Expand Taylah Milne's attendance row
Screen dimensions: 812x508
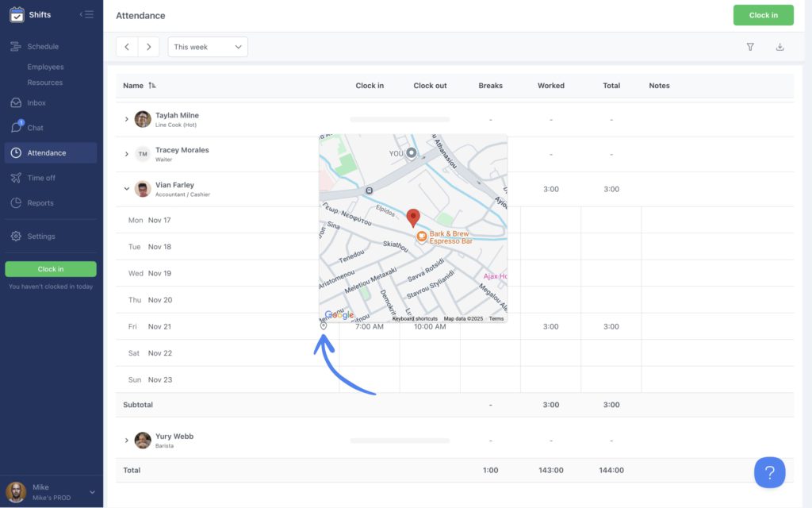click(x=127, y=118)
